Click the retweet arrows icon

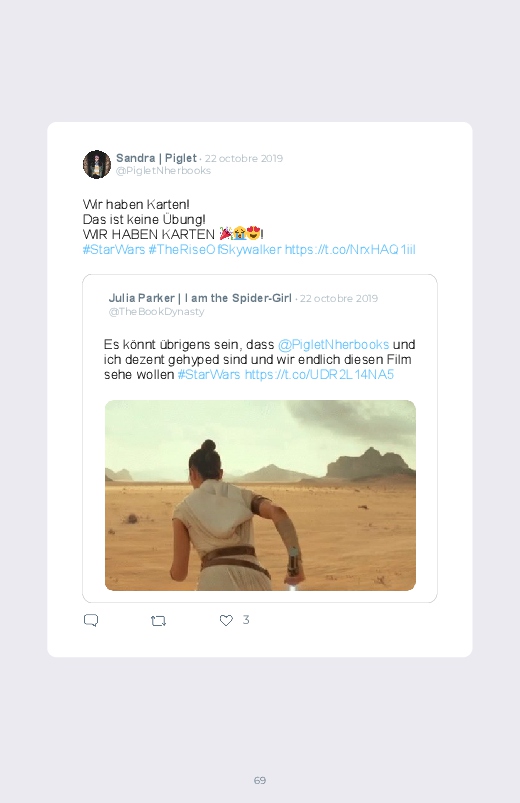tap(158, 621)
